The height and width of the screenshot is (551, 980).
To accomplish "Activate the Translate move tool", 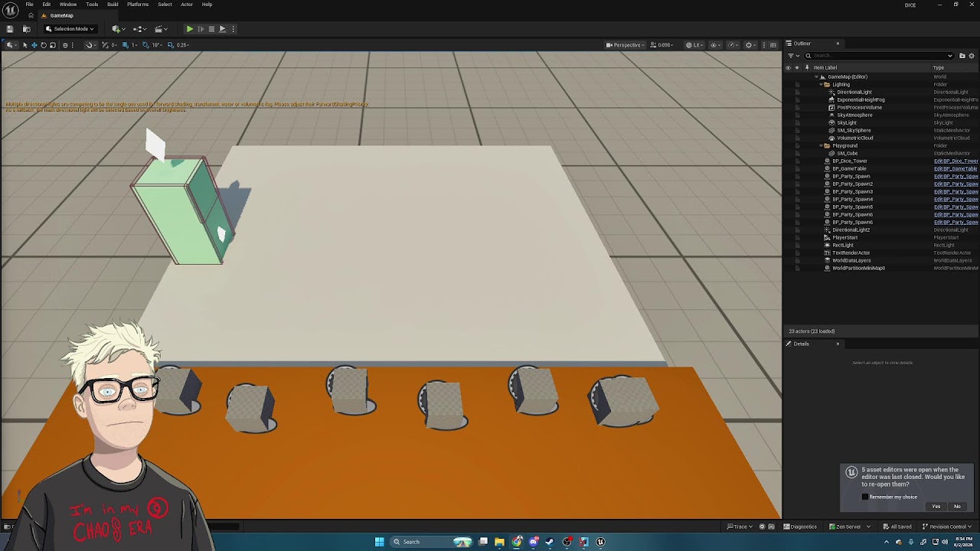I will [x=34, y=45].
